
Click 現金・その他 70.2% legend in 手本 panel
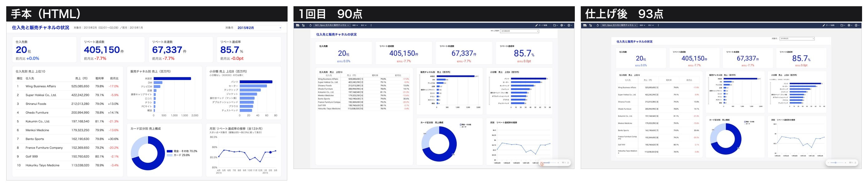(x=182, y=151)
